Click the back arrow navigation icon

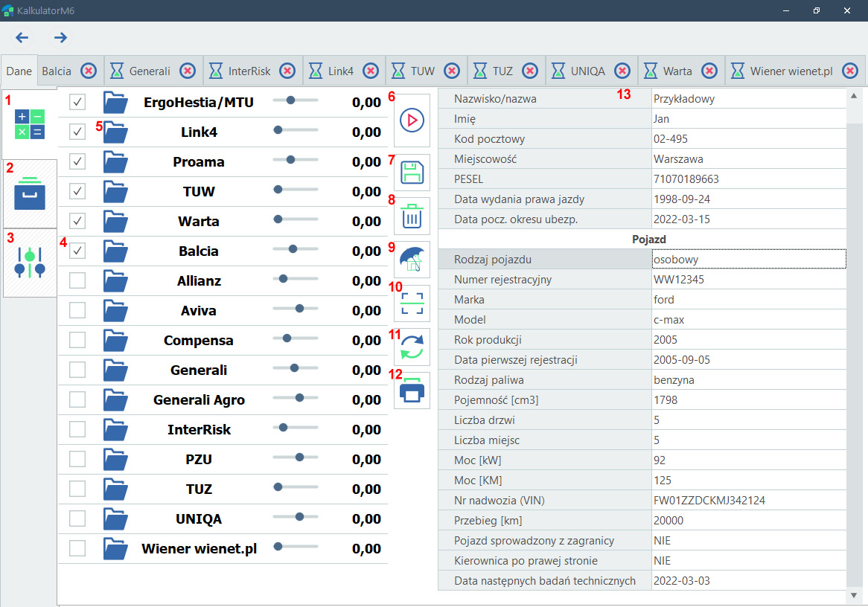pos(22,38)
